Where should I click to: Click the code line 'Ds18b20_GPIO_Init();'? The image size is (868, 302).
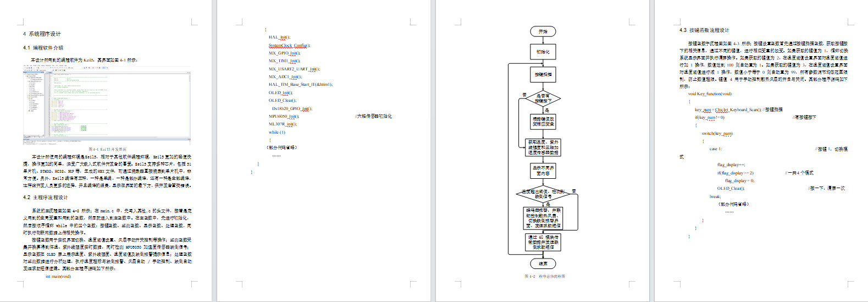tap(292, 109)
